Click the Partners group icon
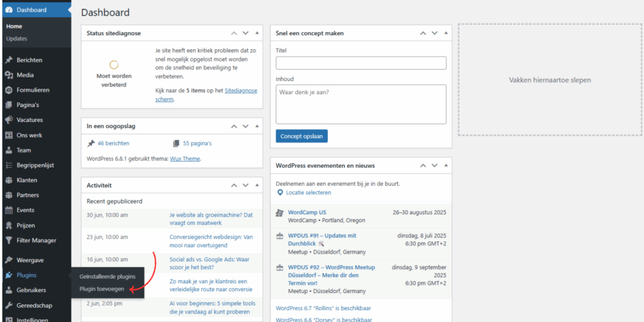Viewport: 644px width, 322px height. click(9, 195)
